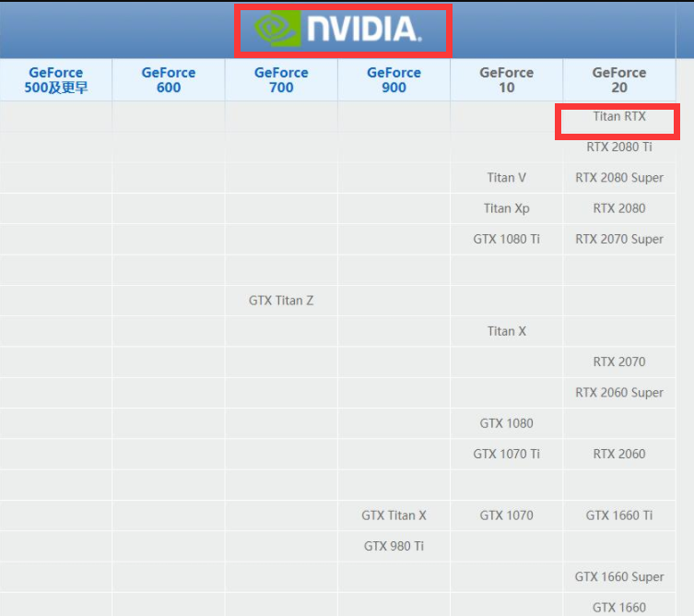This screenshot has height=616, width=694.
Task: Click the GTX 1080 Ti entry
Action: pyautogui.click(x=507, y=239)
